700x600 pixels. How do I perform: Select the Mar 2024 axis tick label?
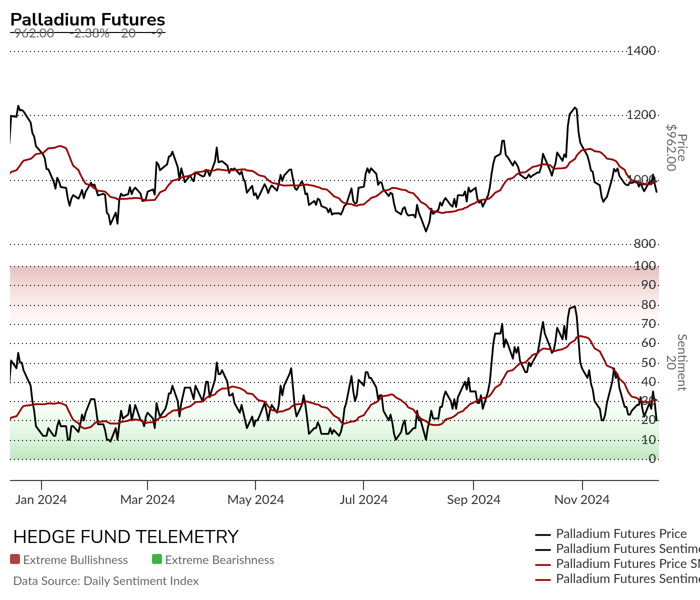tap(147, 499)
